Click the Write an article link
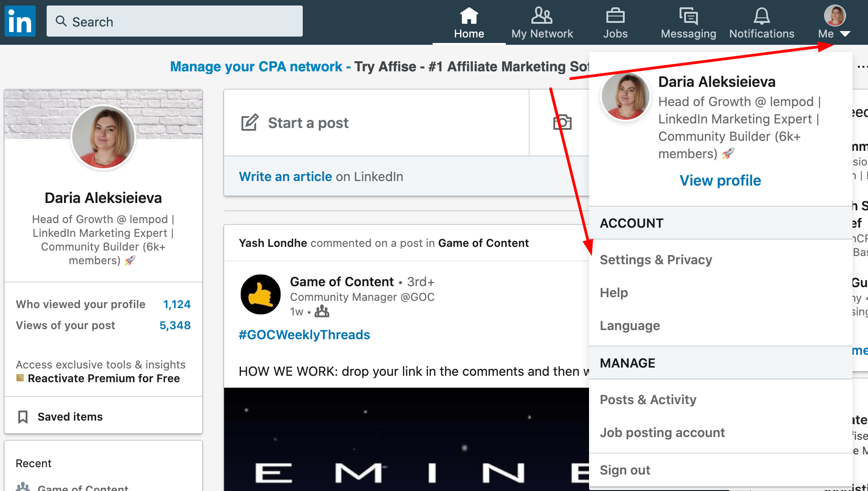The image size is (868, 491). pyautogui.click(x=285, y=176)
